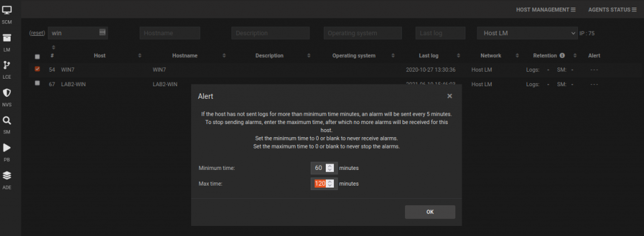Click the filter field containing 'win'
Screen dimensions: 644x236
pyautogui.click(x=77, y=33)
